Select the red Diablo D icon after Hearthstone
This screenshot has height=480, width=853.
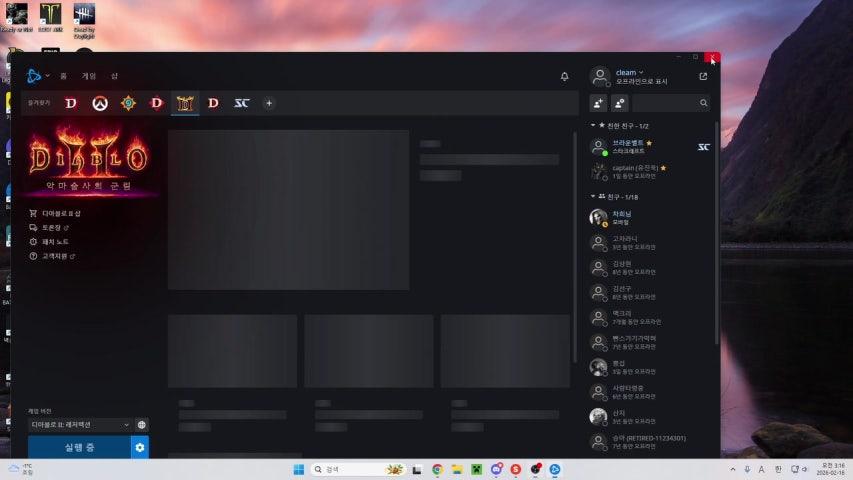click(x=157, y=103)
